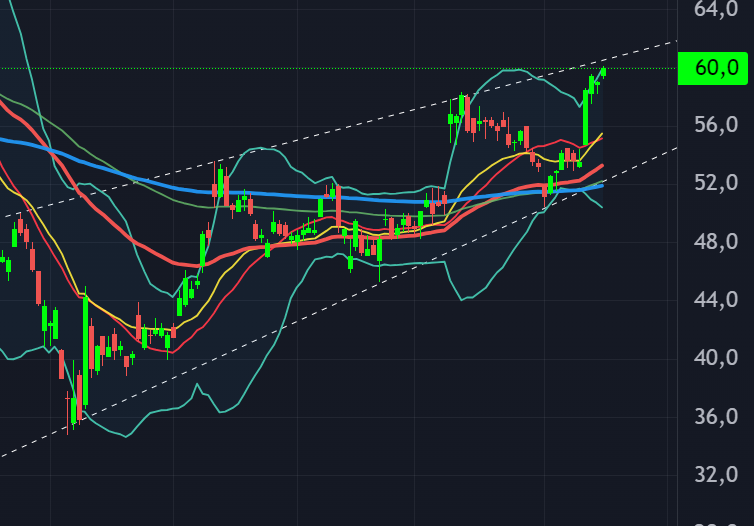The width and height of the screenshot is (754, 526).
Task: Click the 36,0 price axis label
Action: [716, 416]
